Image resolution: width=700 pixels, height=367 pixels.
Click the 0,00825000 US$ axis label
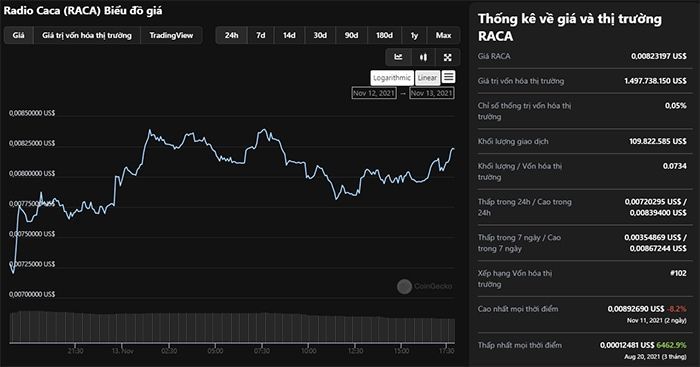pyautogui.click(x=32, y=143)
